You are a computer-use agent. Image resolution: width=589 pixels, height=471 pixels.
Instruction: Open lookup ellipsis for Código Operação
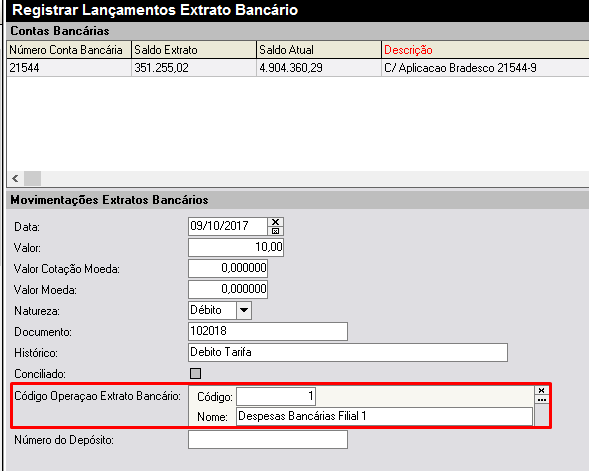pos(541,400)
